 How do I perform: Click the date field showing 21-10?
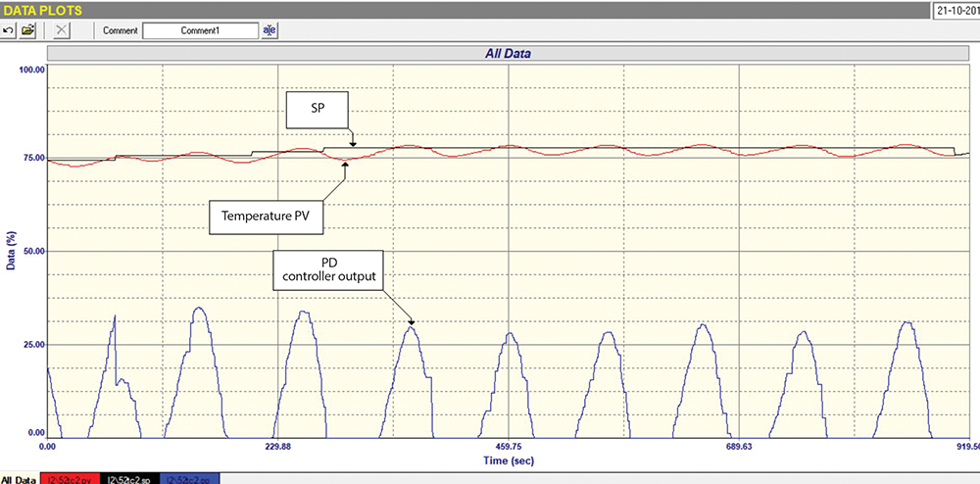pyautogui.click(x=956, y=9)
